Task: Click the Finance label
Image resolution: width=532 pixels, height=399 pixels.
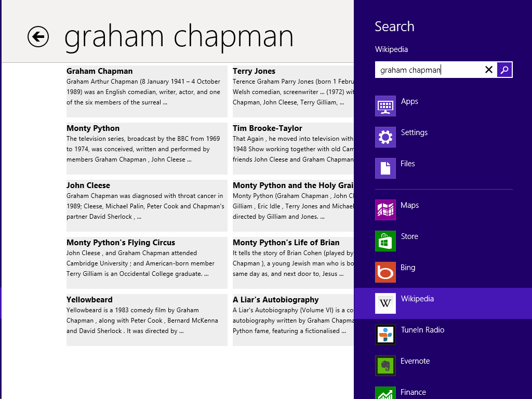Action: pyautogui.click(x=413, y=392)
